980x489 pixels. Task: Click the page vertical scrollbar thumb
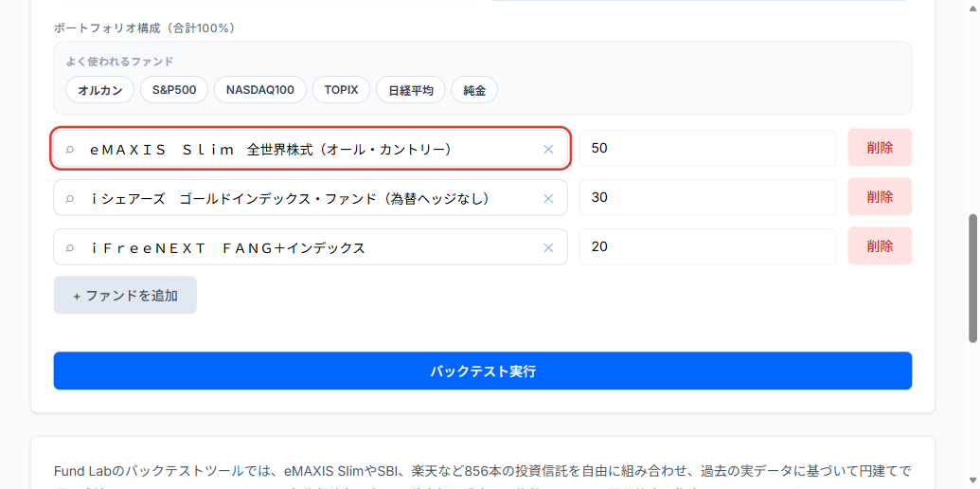[x=973, y=279]
